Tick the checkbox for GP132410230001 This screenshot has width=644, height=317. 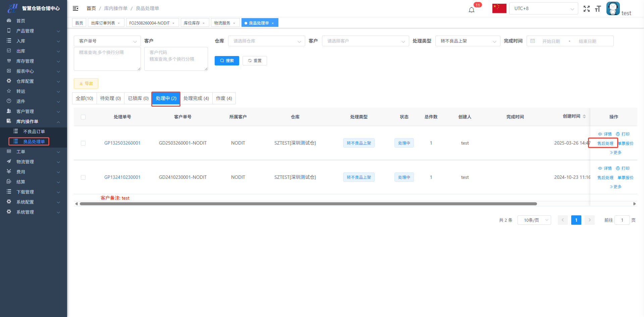pos(83,177)
